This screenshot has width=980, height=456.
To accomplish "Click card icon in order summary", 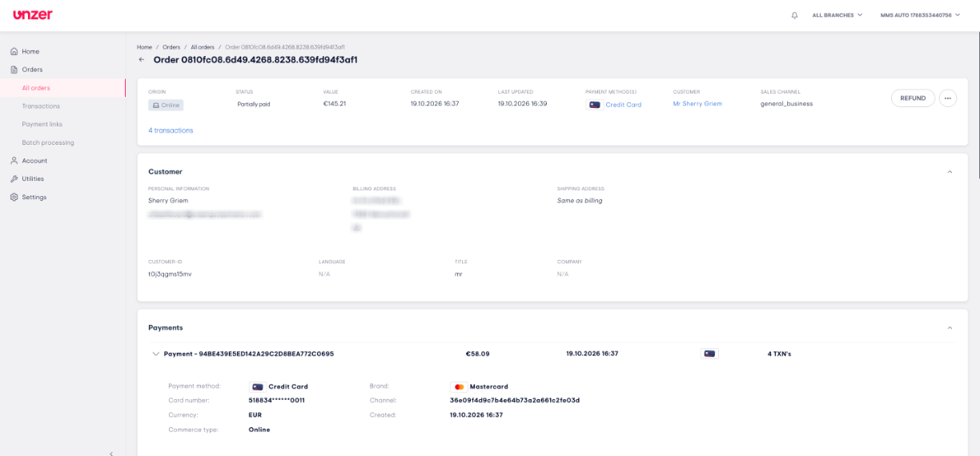I will [594, 105].
